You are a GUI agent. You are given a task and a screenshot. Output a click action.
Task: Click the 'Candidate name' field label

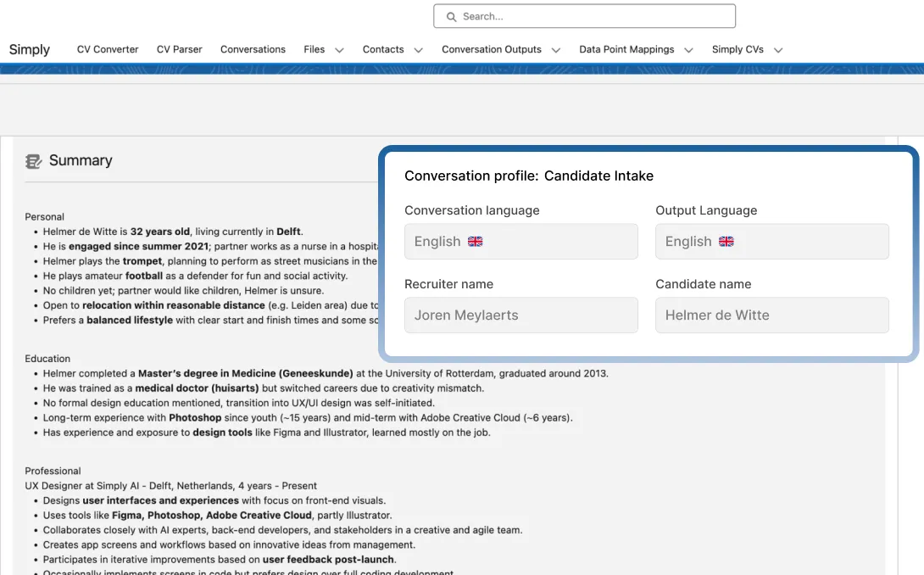pos(703,284)
